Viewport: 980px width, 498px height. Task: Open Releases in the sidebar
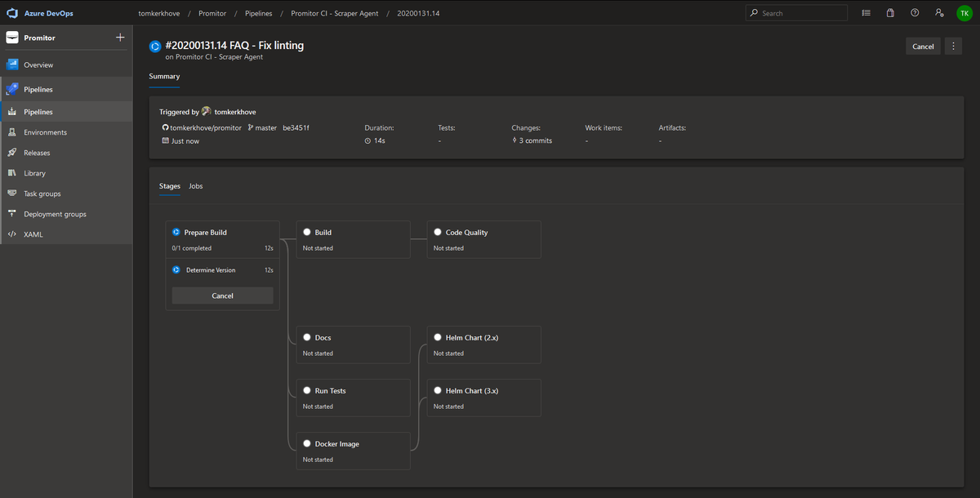[x=66, y=153]
